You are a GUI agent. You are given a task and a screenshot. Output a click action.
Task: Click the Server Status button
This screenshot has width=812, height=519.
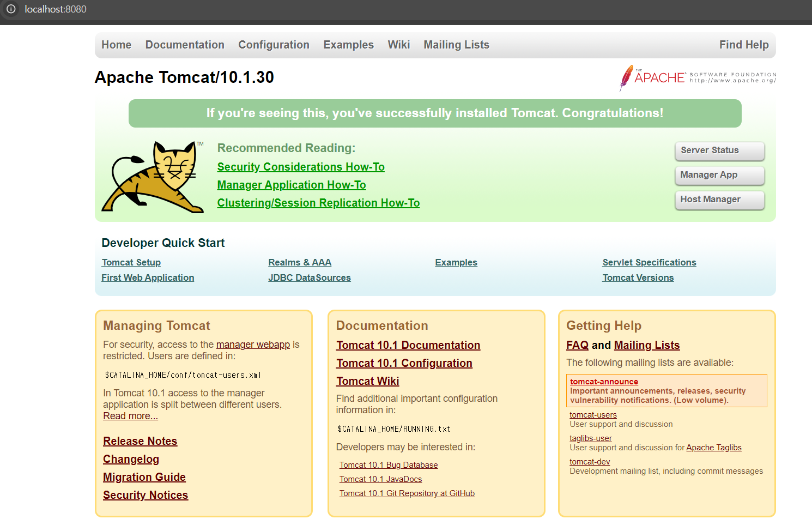(720, 150)
